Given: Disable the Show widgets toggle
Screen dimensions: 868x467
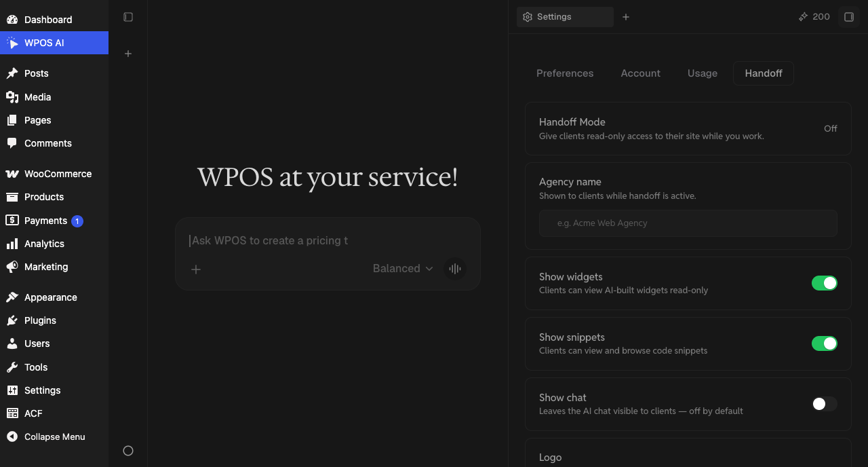Looking at the screenshot, I should (x=825, y=283).
